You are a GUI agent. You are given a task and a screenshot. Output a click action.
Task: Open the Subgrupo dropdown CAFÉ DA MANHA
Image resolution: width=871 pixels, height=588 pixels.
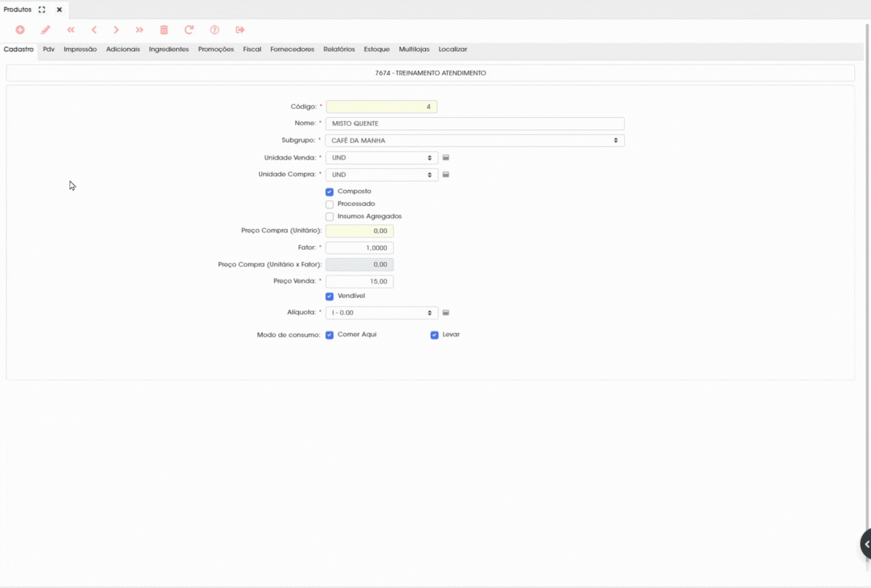pyautogui.click(x=475, y=140)
